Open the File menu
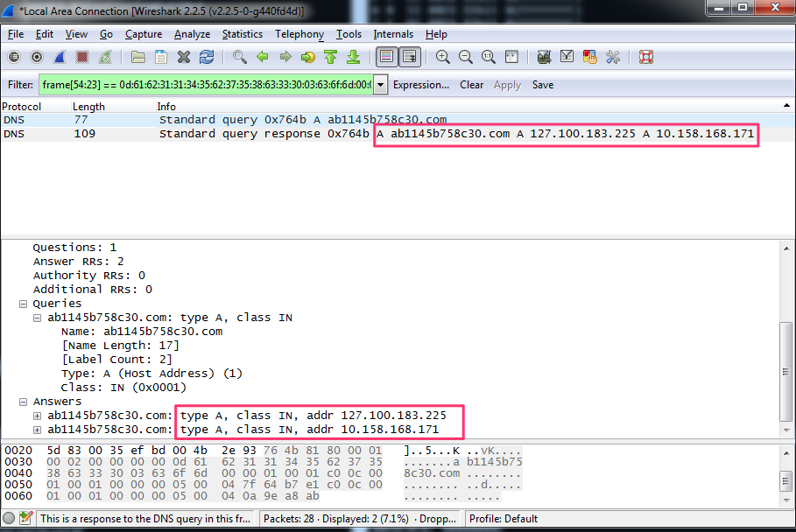 tap(16, 34)
